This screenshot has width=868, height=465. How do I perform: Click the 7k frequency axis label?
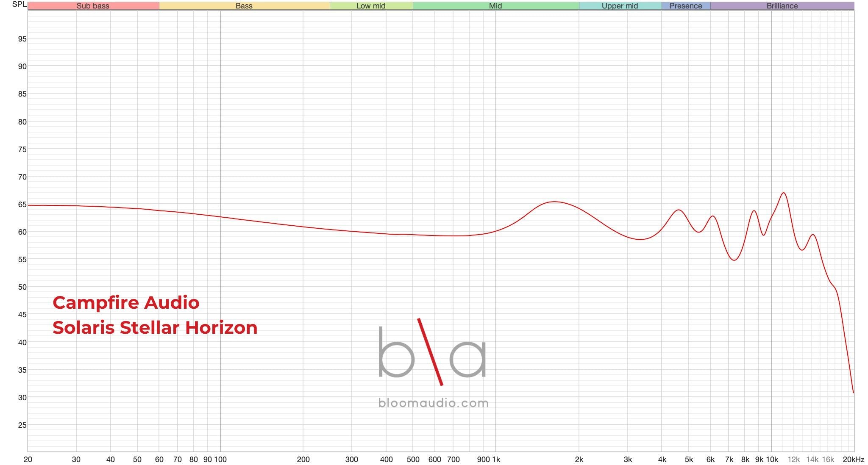(x=729, y=459)
